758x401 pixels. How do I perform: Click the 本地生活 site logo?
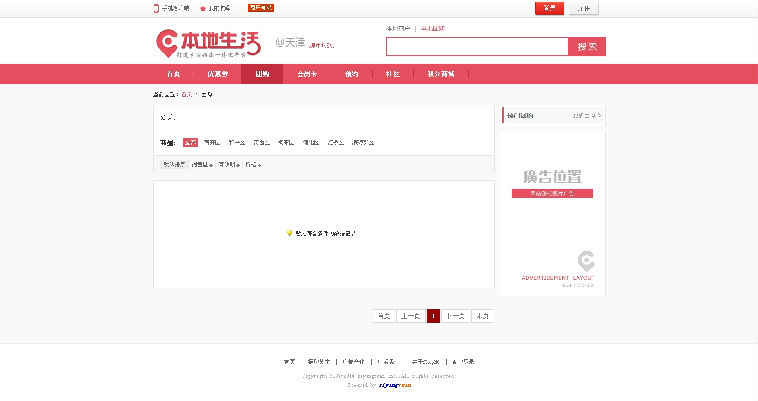click(x=208, y=44)
